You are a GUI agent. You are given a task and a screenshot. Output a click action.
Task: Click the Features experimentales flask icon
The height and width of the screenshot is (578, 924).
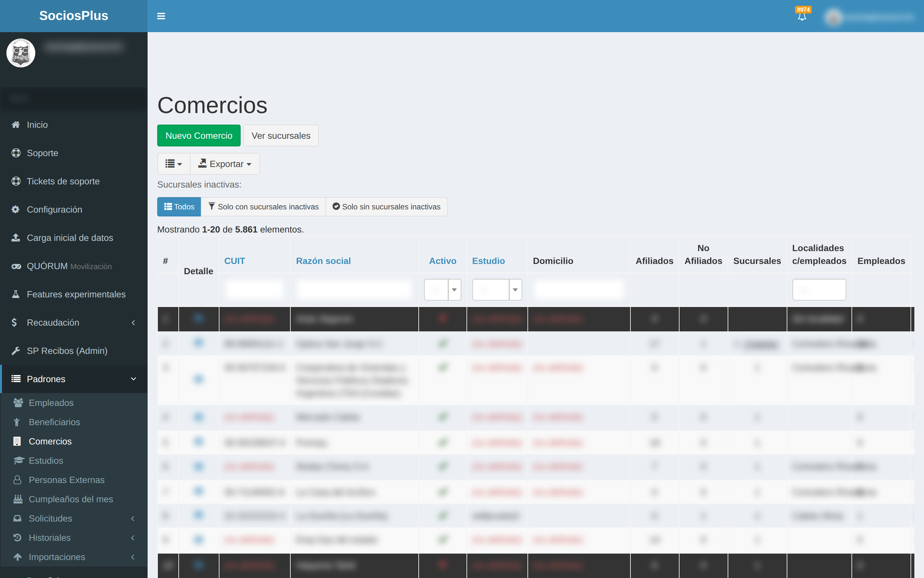[x=16, y=294]
